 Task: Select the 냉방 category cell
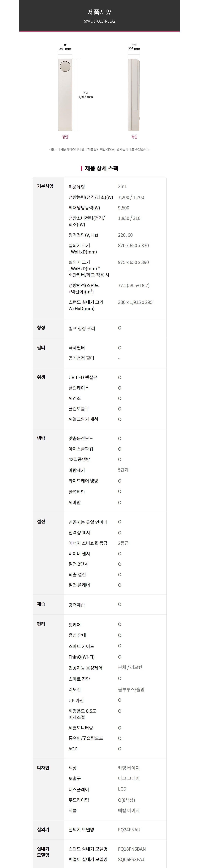(x=48, y=470)
